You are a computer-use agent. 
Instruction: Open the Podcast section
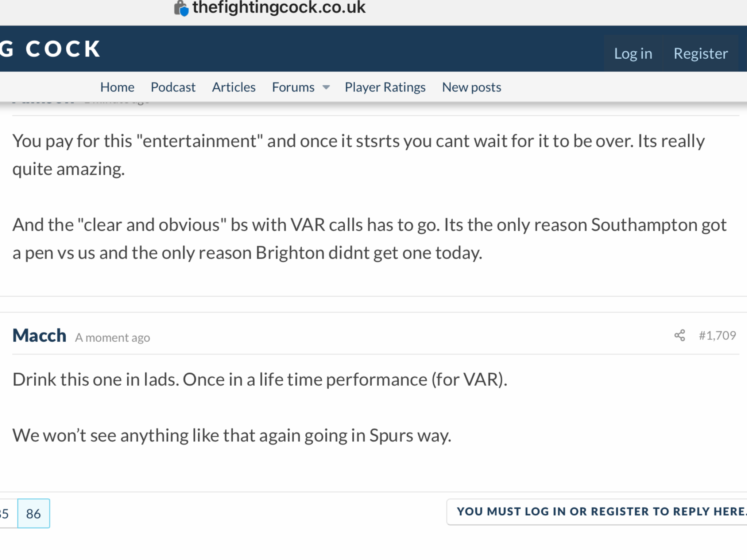point(173,87)
